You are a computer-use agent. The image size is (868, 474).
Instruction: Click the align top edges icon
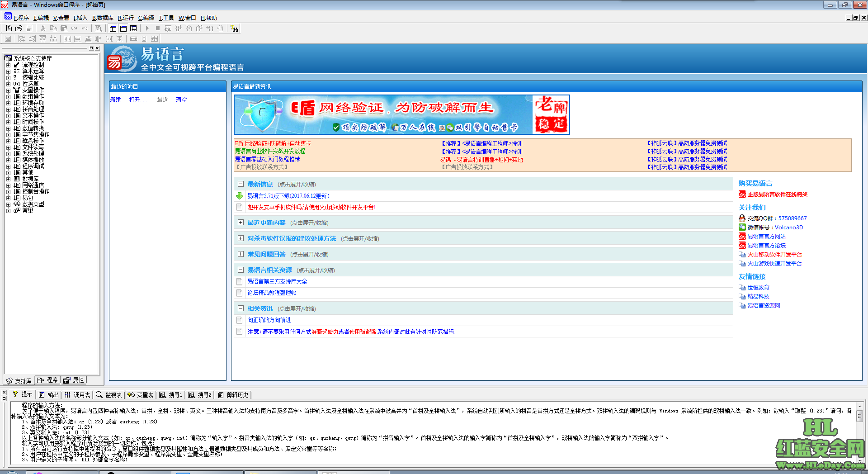tap(42, 38)
